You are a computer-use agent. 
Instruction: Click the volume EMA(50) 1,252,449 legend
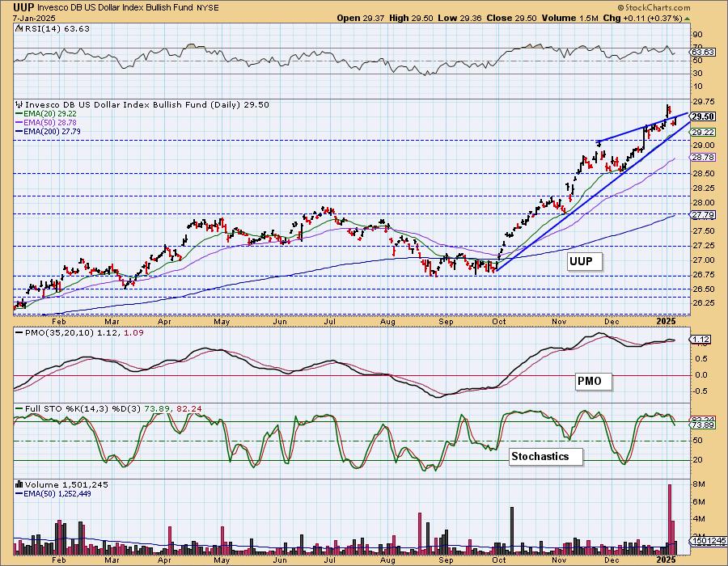(53, 493)
